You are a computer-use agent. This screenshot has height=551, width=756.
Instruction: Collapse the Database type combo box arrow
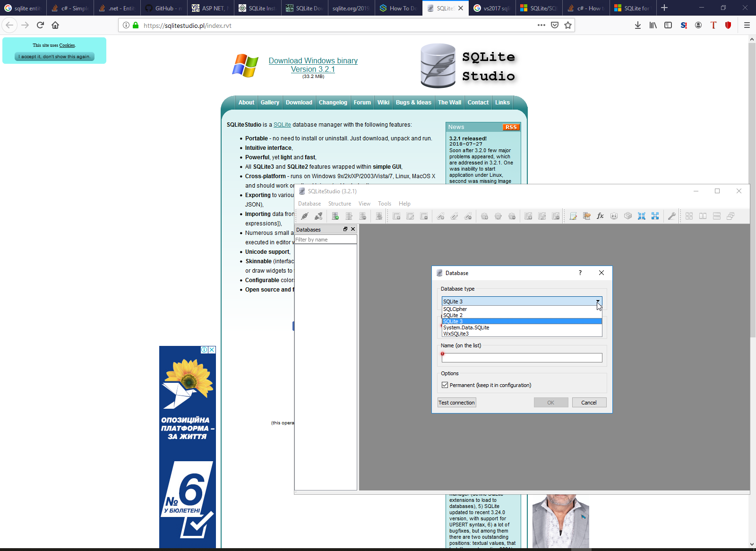pyautogui.click(x=598, y=301)
